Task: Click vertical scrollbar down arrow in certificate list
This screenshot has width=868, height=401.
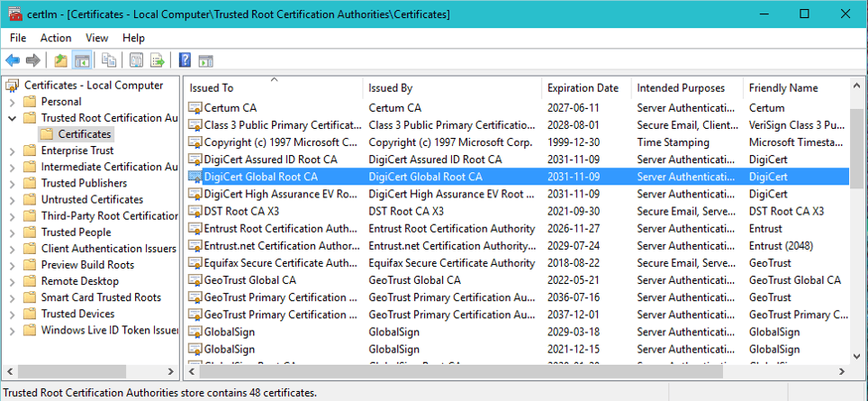Action: click(856, 356)
